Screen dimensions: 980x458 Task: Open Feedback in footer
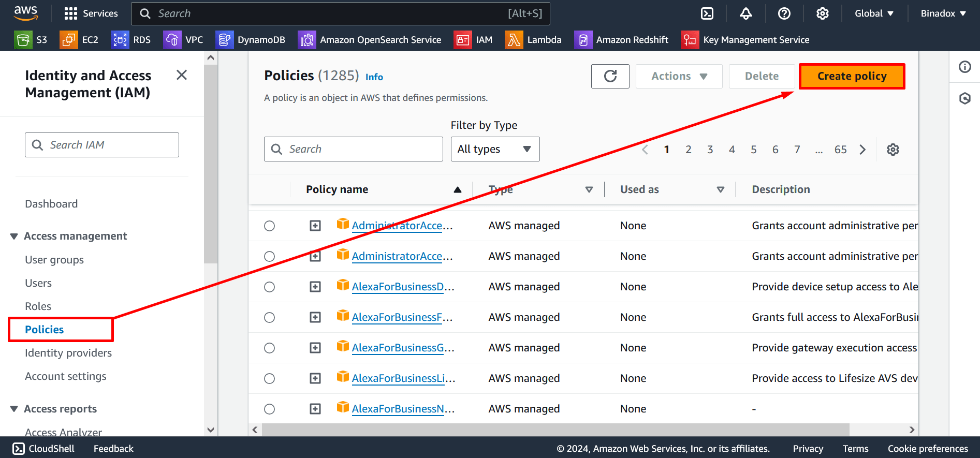pos(113,449)
